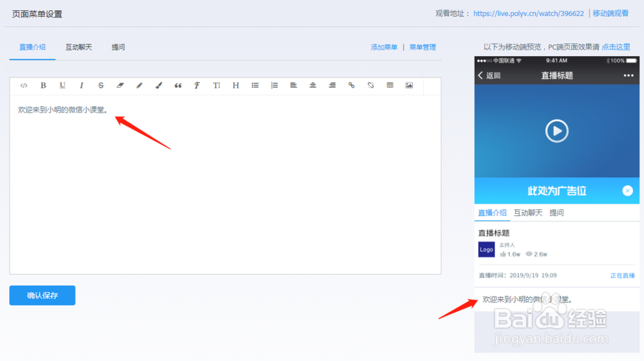Insert an ordered numbered list
The width and height of the screenshot is (644, 361).
(274, 86)
